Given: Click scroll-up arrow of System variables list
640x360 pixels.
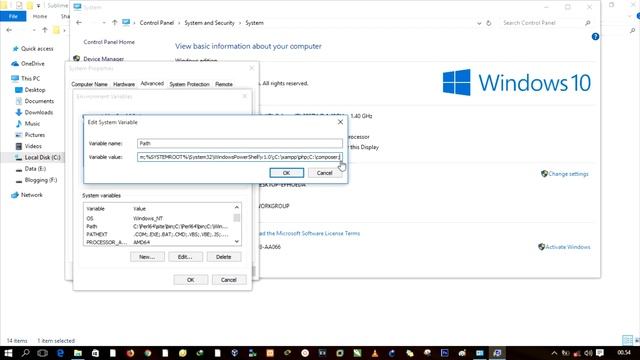Looking at the screenshot, I should tap(237, 207).
